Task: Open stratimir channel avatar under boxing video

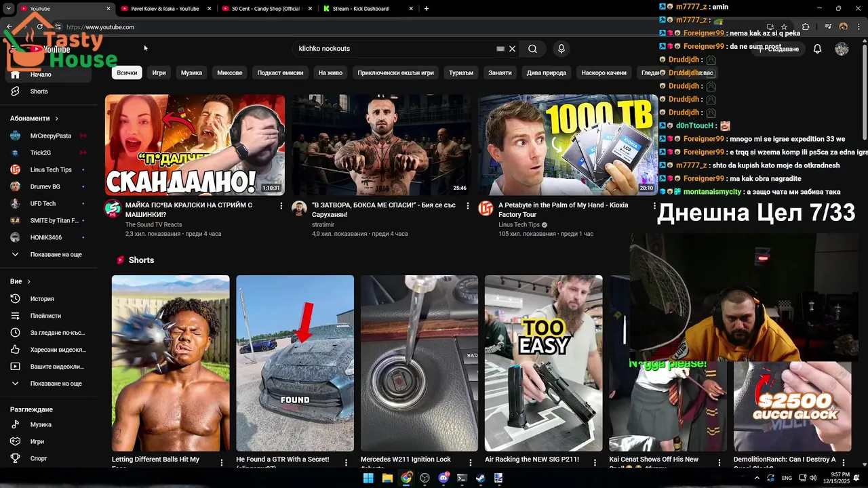Action: point(299,208)
